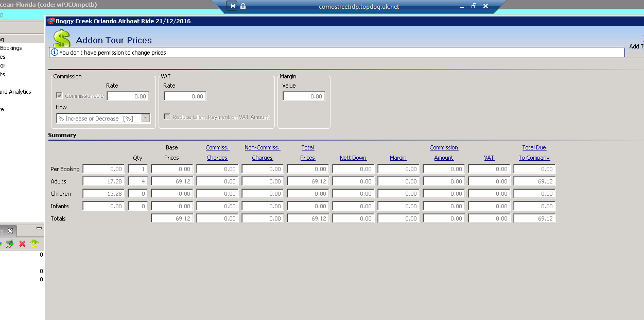Open the Commission Amount column link
The height and width of the screenshot is (320, 644).
tap(444, 153)
